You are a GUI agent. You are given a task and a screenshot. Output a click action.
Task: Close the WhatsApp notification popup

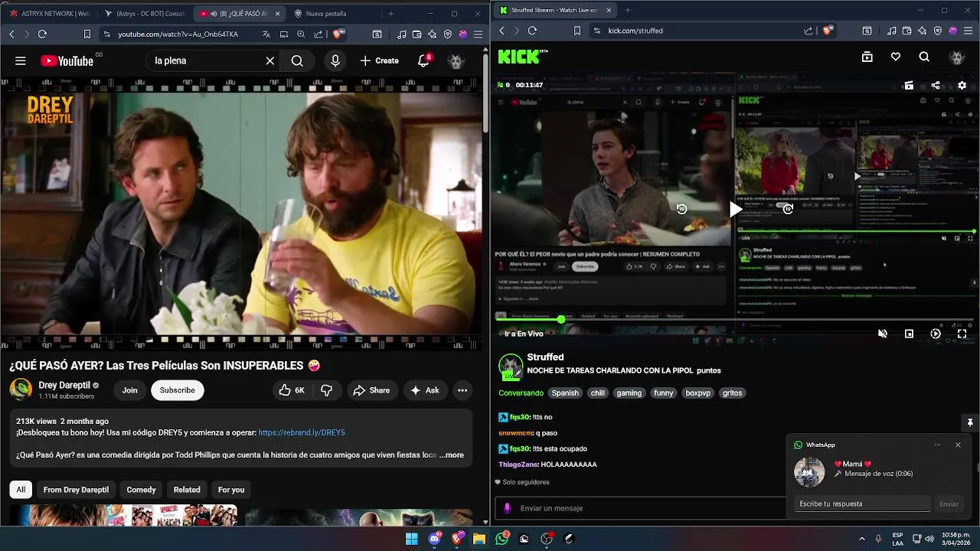coord(958,445)
